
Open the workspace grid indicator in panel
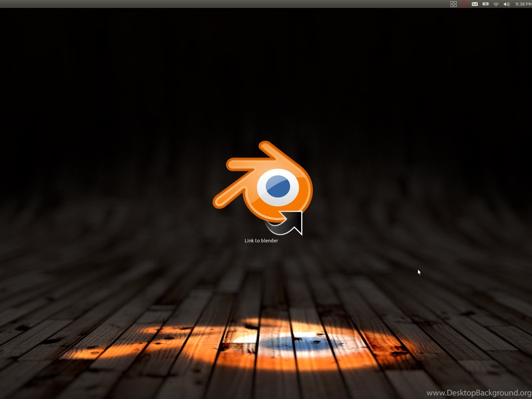[x=453, y=4]
